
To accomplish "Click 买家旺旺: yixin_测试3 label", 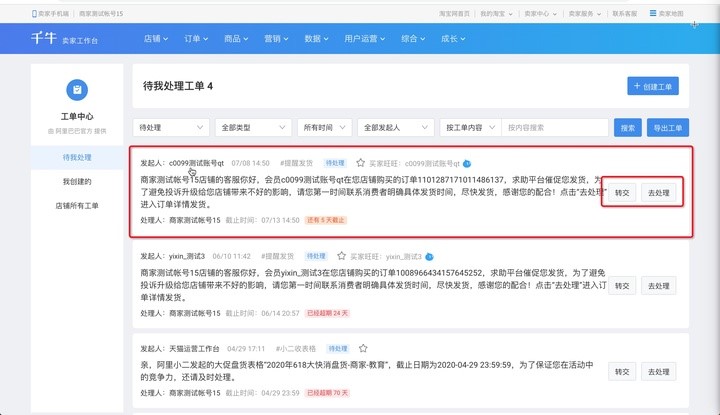I will click(x=386, y=256).
